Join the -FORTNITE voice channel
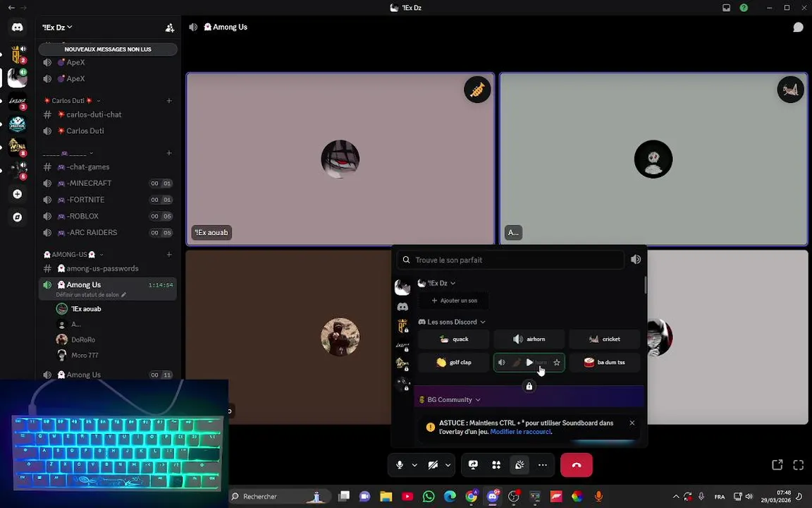Screen dimensions: 812x508 [108, 200]
